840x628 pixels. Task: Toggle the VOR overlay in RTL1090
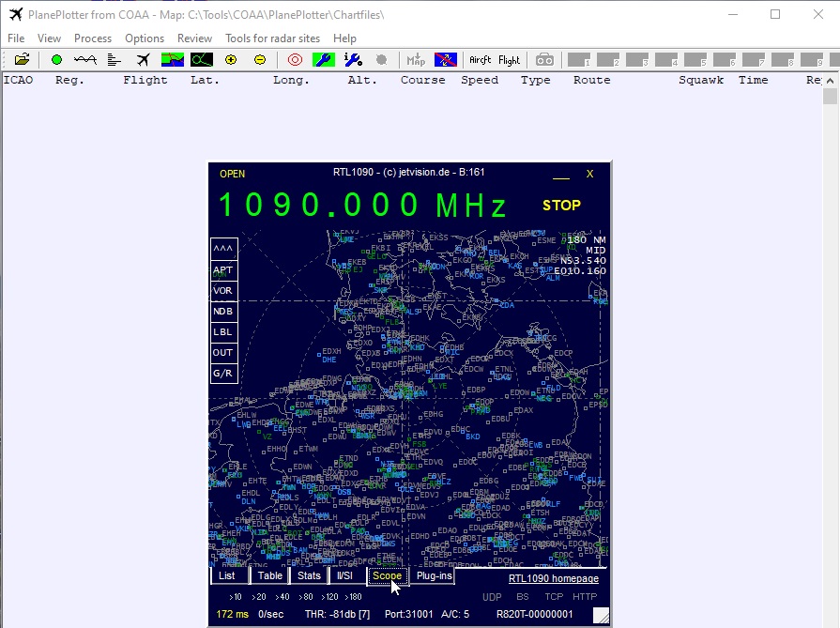[224, 290]
